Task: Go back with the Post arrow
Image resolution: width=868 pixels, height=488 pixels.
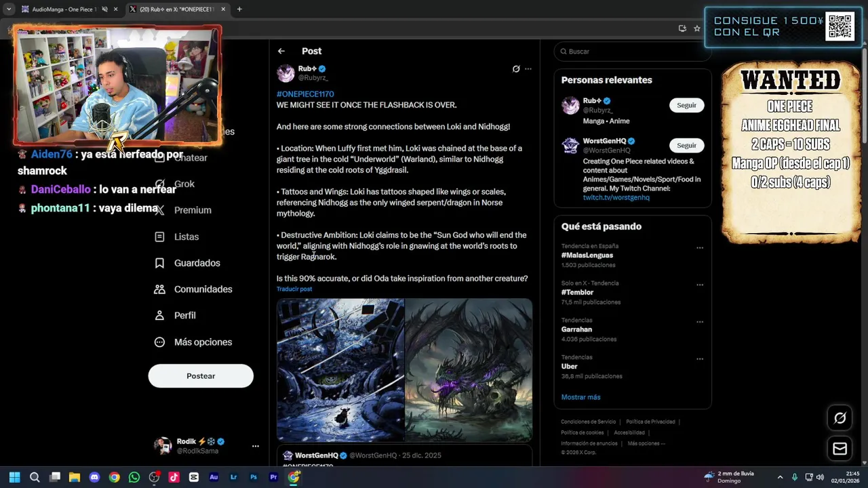Action: (x=281, y=51)
